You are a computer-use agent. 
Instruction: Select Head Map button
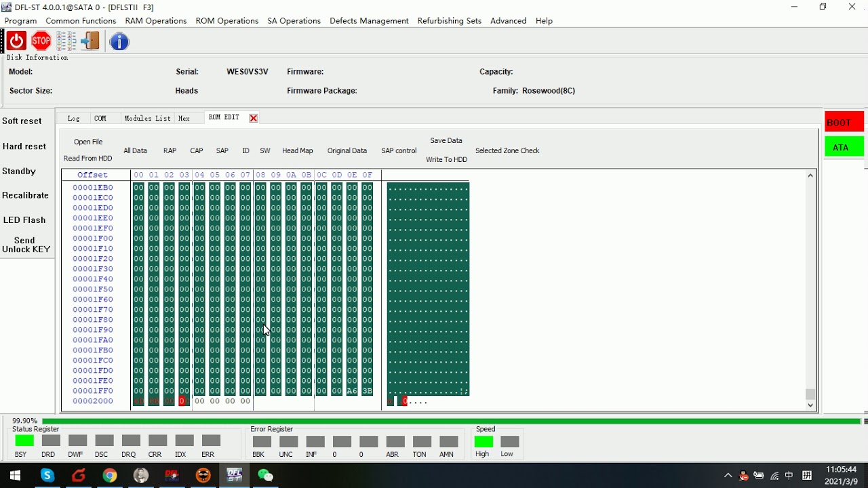tap(298, 150)
